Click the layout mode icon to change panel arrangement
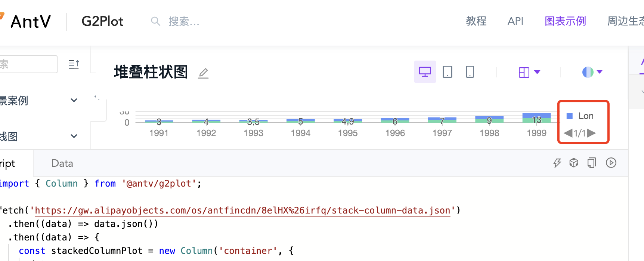Viewport: 644px width, 261px height. click(x=525, y=72)
